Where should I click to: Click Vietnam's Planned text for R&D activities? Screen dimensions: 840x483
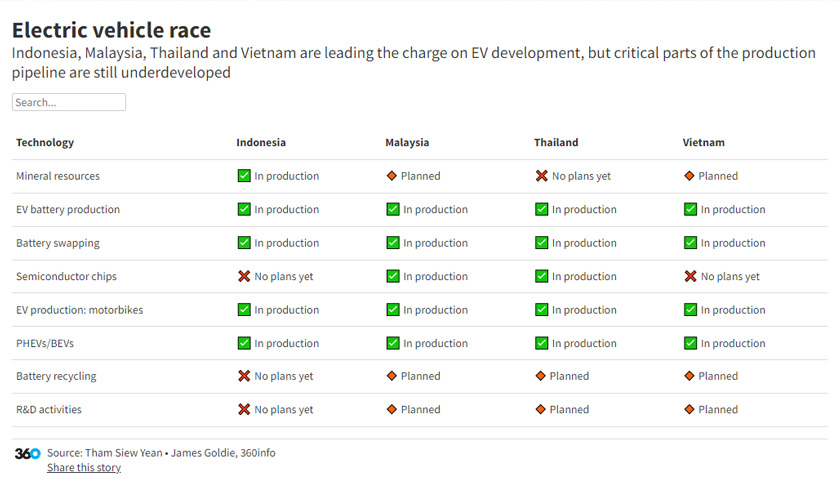click(718, 409)
